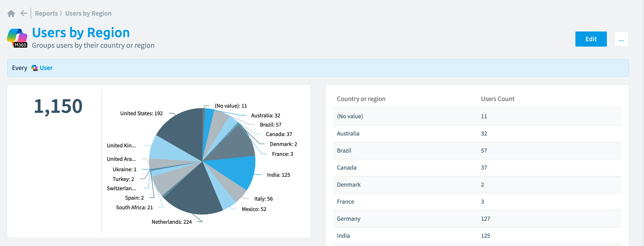Image resolution: width=644 pixels, height=246 pixels.
Task: Click the Denmark: 2 chart label
Action: click(283, 144)
